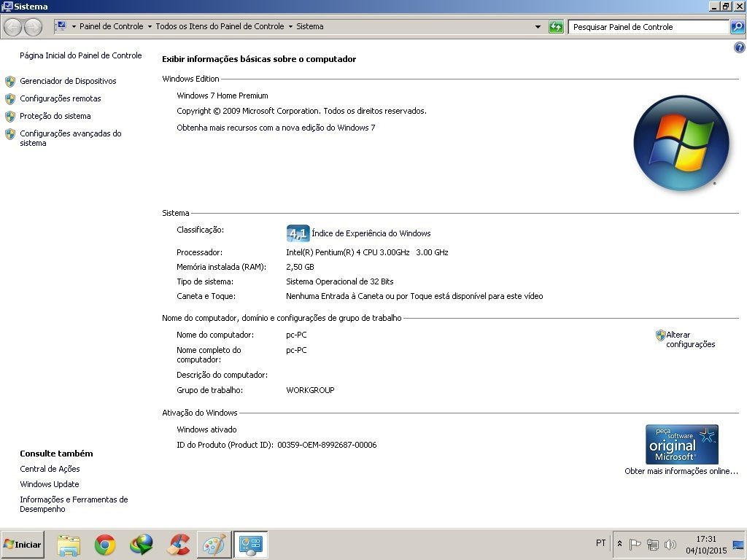This screenshot has height=560, width=747.
Task: Click shield icon beside Gerenciador de Dispositivos
Action: pyautogui.click(x=10, y=82)
